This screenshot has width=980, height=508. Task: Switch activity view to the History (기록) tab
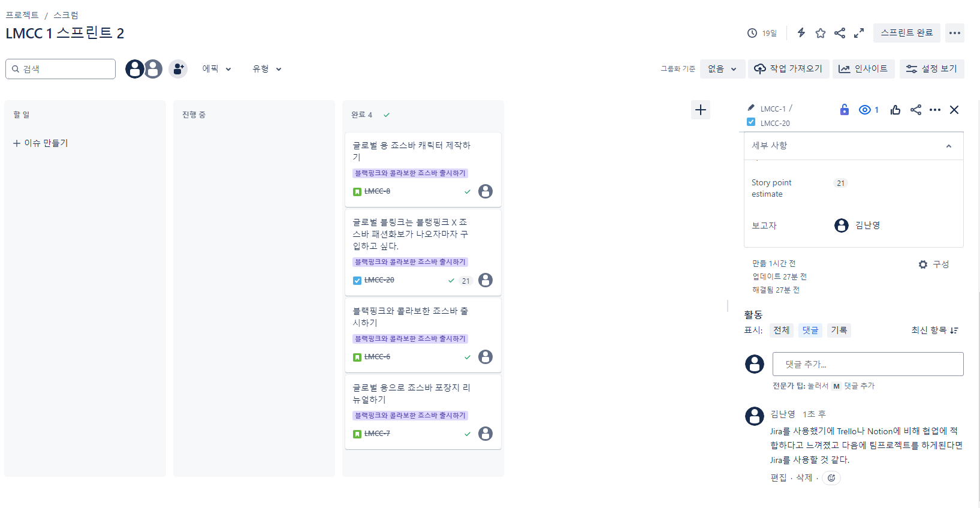[839, 330]
